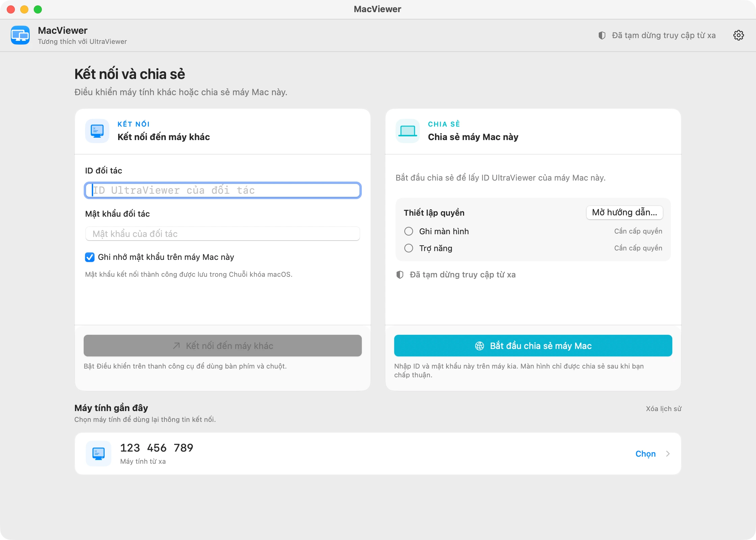The width and height of the screenshot is (756, 540).
Task: Click the laptop icon beside Chia sẻ heading
Action: 408,131
